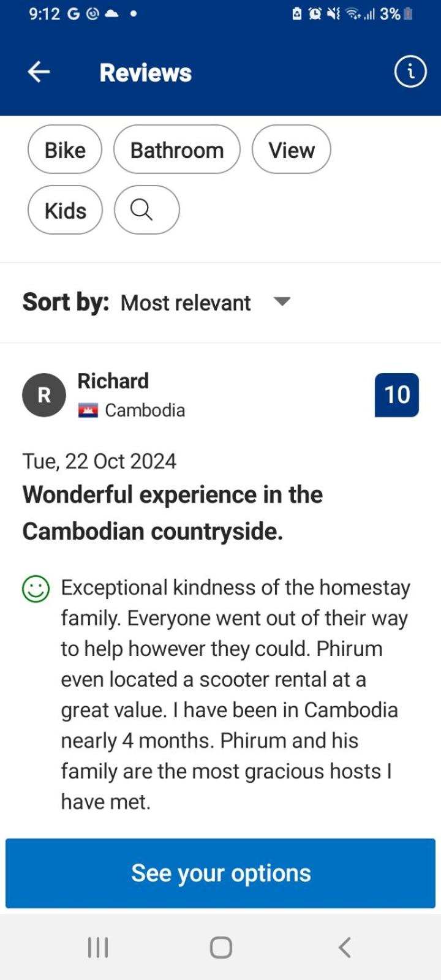The image size is (441, 980).
Task: Tap the review score 10 badge
Action: [397, 395]
